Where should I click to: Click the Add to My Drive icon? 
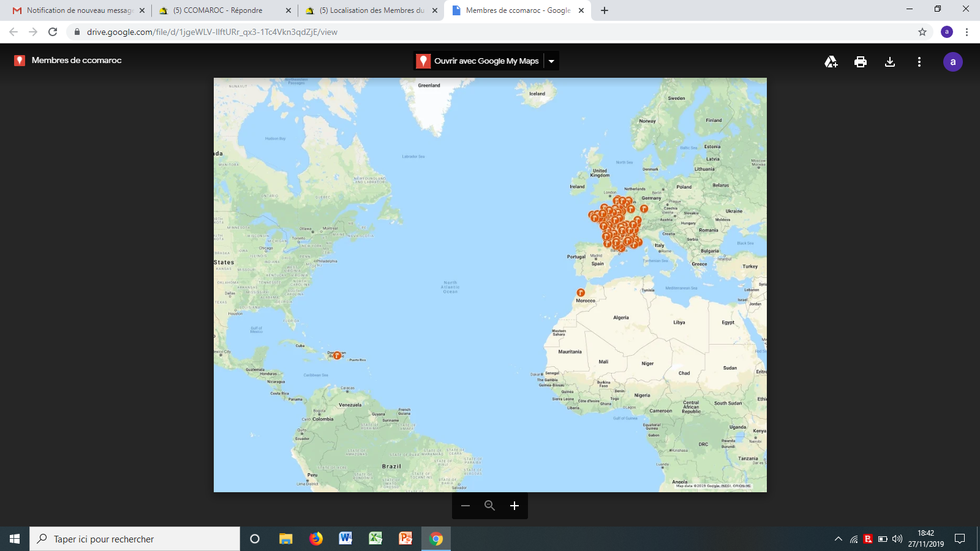pos(831,62)
